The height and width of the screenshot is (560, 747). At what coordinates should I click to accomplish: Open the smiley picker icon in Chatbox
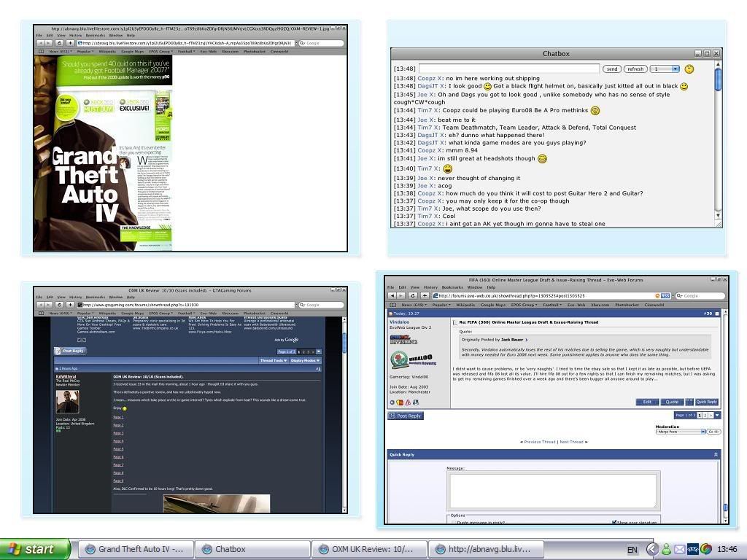pyautogui.click(x=689, y=69)
